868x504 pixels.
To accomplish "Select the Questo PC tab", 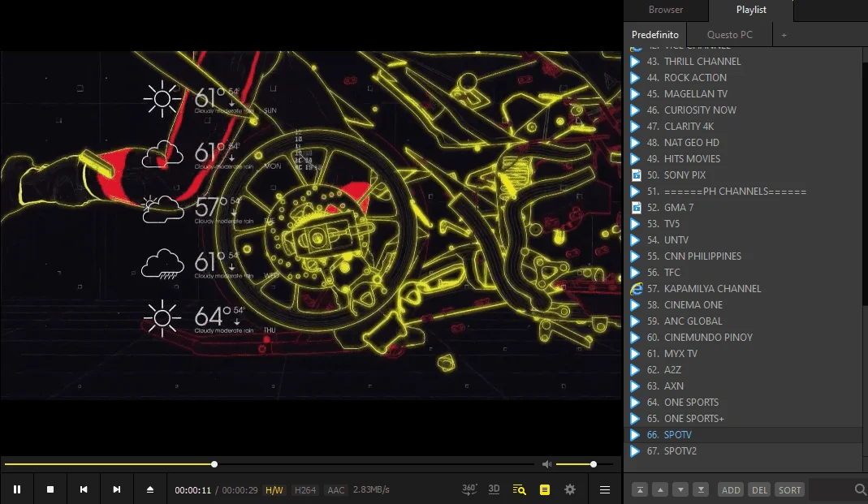I will click(x=730, y=35).
